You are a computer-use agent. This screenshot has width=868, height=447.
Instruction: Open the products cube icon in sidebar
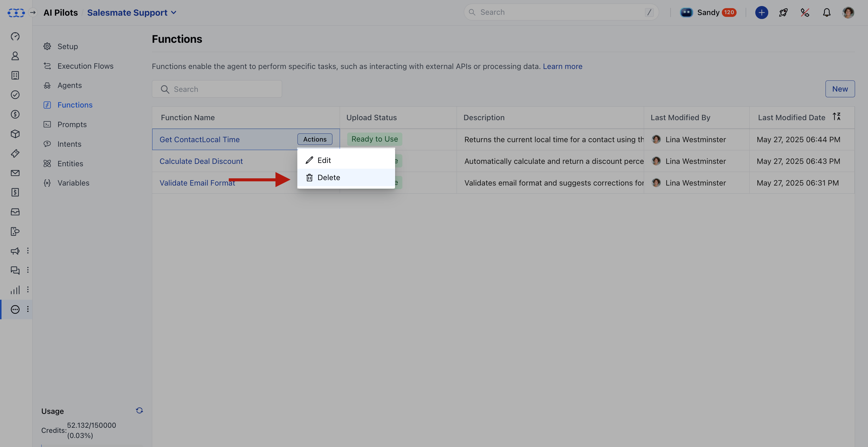tap(15, 134)
